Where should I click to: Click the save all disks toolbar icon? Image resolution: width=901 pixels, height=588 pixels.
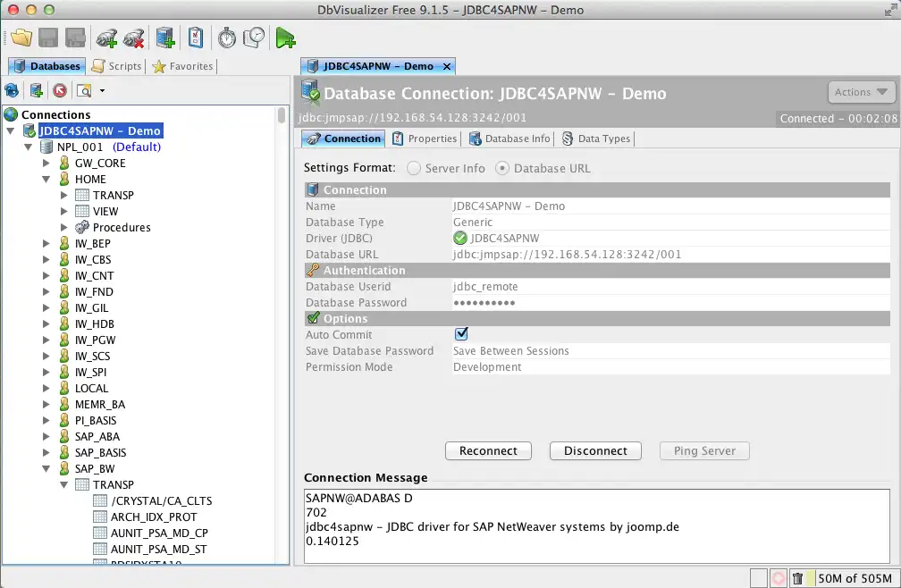tap(75, 38)
